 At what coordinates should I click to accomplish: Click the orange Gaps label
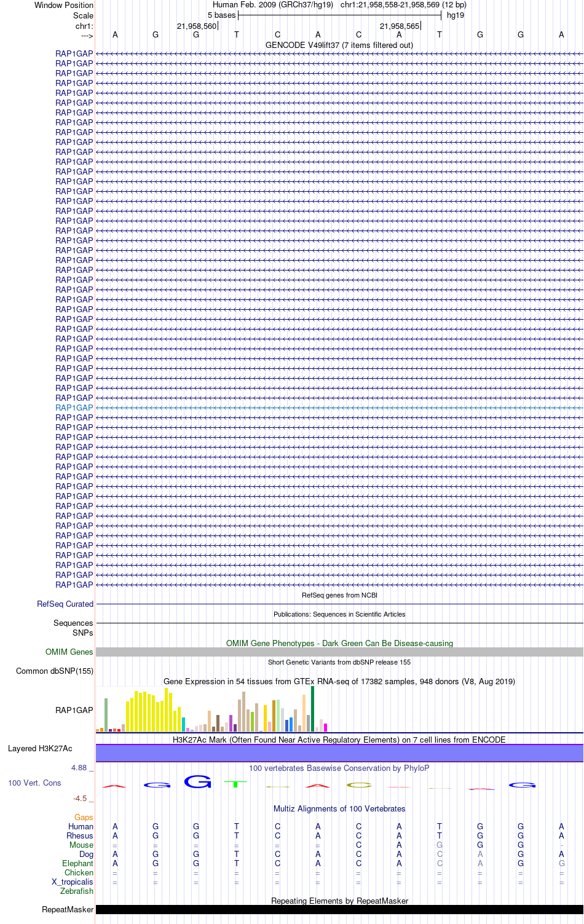tap(84, 817)
